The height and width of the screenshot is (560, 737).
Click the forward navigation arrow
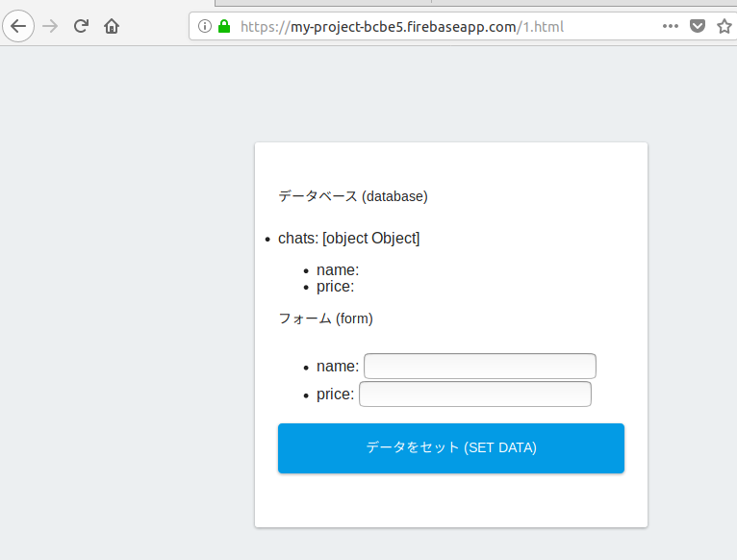click(50, 26)
